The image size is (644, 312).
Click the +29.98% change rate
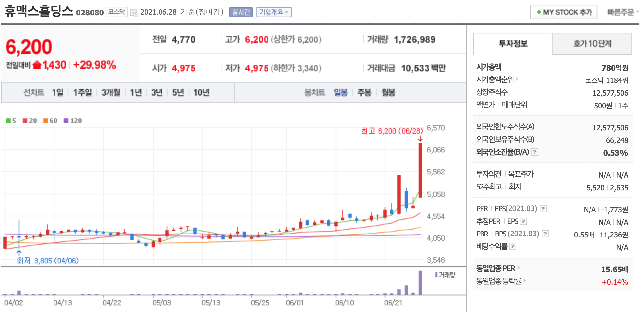[x=95, y=65]
